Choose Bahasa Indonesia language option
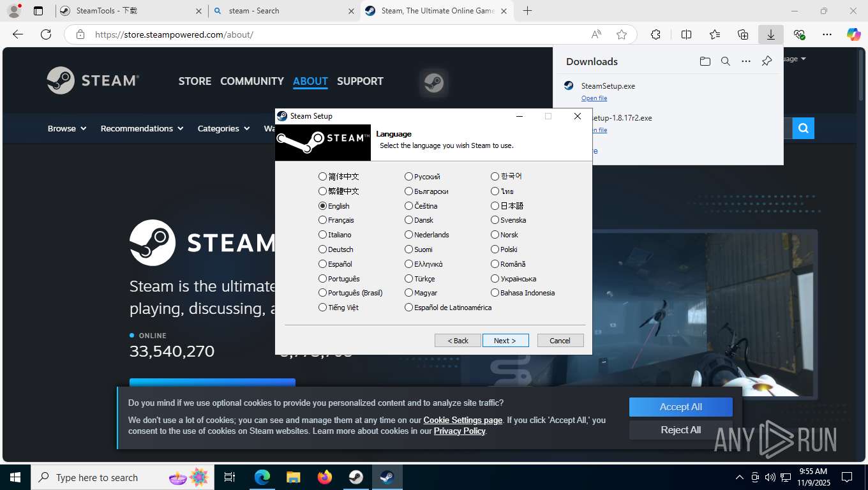The width and height of the screenshot is (868, 490). click(523, 293)
